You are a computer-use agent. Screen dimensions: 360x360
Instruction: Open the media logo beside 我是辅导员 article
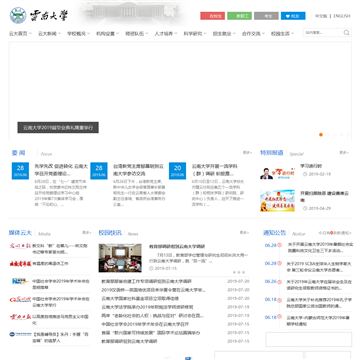coord(20,334)
